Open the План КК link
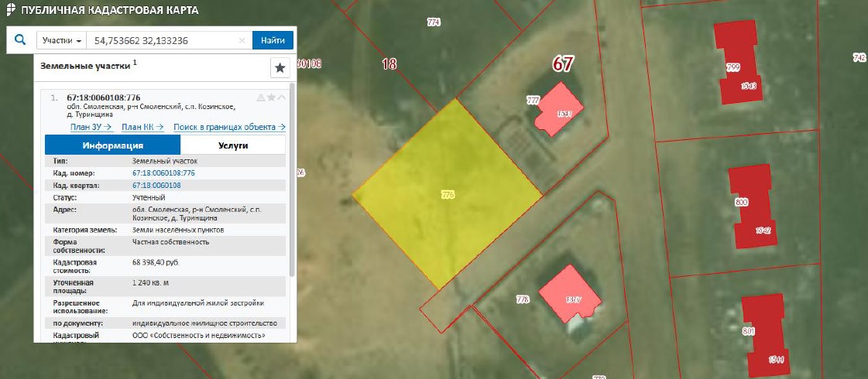Screen dimensions: 868x379 pyautogui.click(x=142, y=127)
